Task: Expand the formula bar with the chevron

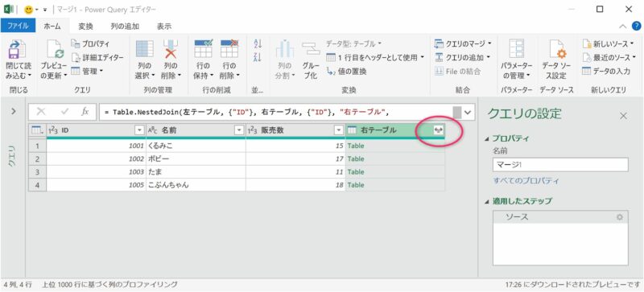Action: click(468, 112)
